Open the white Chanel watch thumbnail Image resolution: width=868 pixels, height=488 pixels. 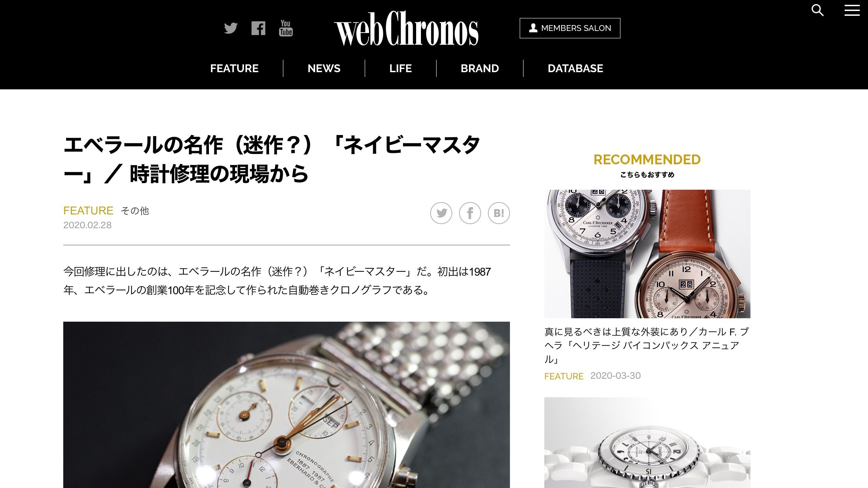647,443
